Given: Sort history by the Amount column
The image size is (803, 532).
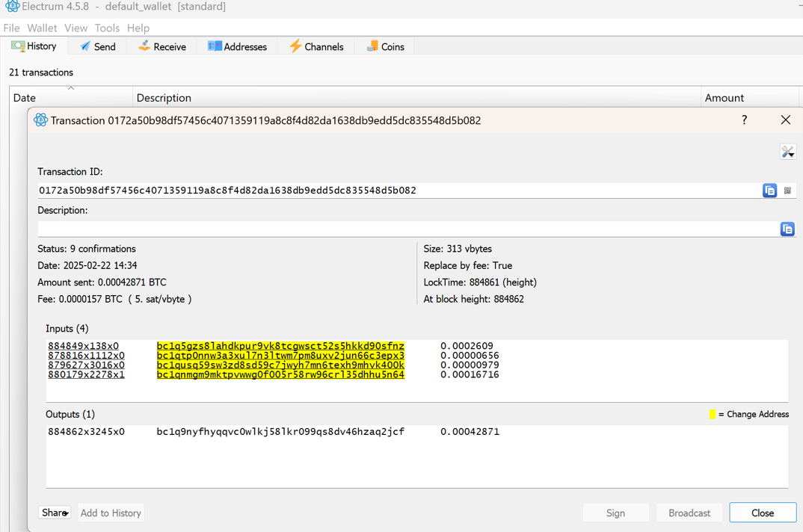Looking at the screenshot, I should click(750, 97).
